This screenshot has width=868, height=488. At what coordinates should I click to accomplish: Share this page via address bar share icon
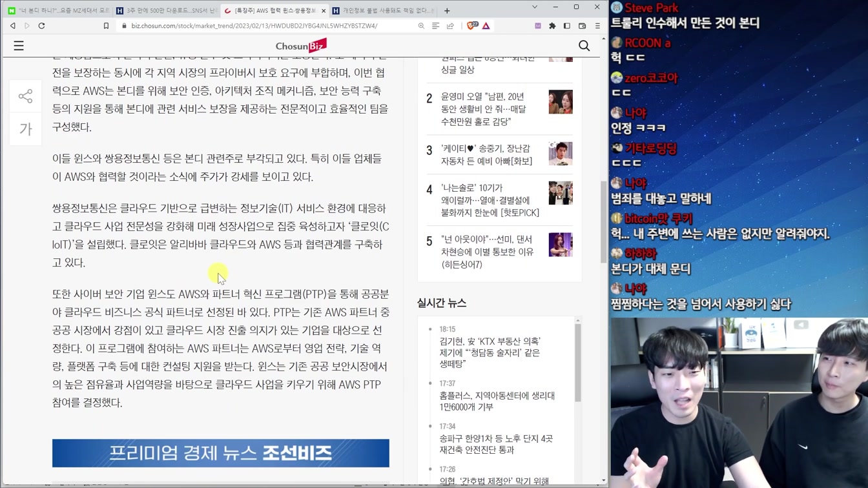point(450,26)
